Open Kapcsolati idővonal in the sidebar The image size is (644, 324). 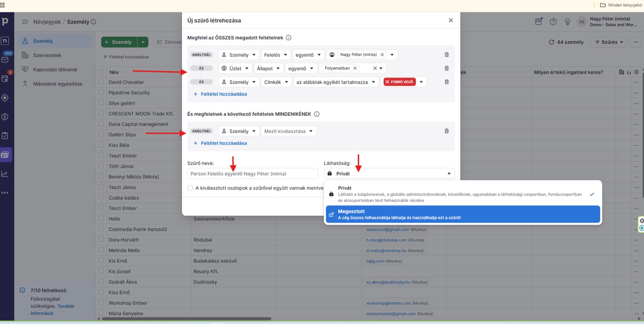pyautogui.click(x=55, y=70)
